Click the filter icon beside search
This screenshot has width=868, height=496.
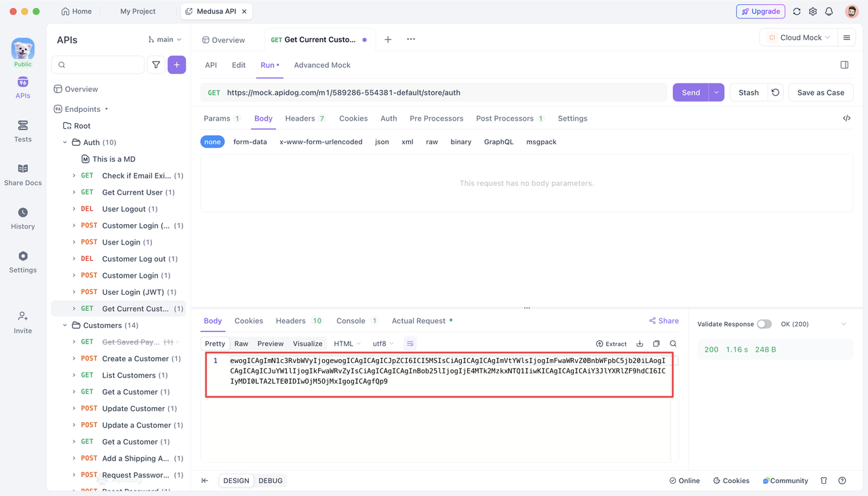156,65
